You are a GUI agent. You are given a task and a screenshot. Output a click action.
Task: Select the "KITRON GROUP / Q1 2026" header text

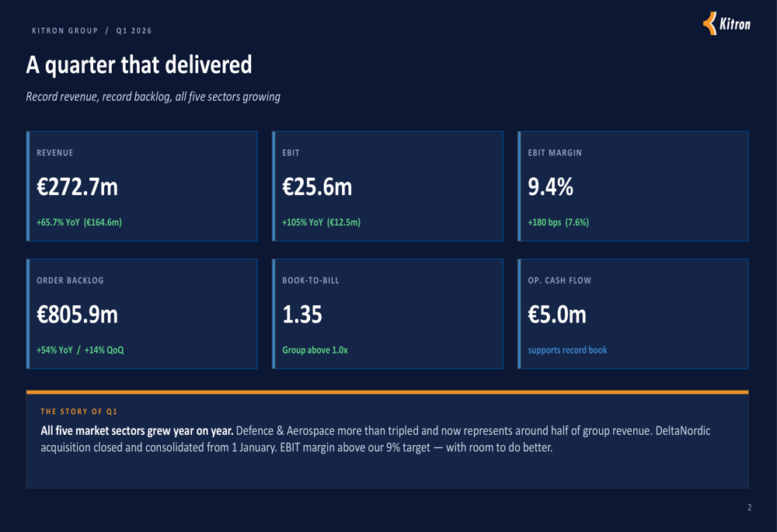(92, 31)
